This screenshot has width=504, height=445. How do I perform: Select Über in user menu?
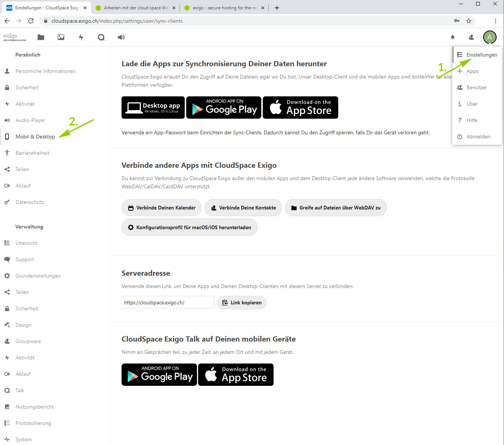(x=477, y=104)
